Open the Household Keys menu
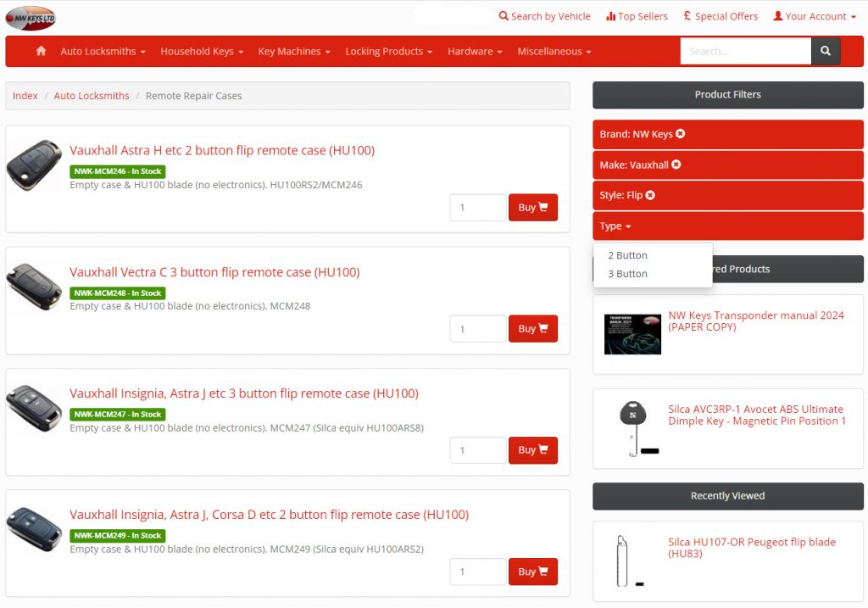The height and width of the screenshot is (608, 868). click(202, 51)
